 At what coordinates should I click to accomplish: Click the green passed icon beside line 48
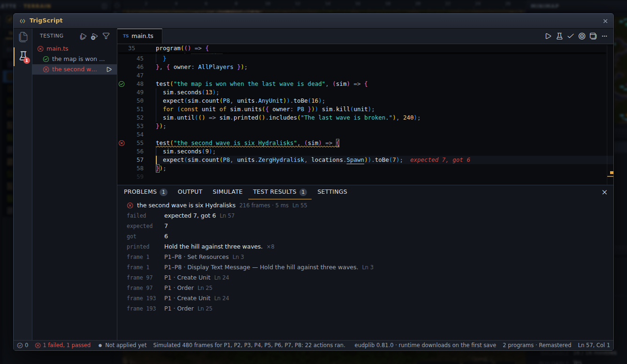click(x=122, y=84)
